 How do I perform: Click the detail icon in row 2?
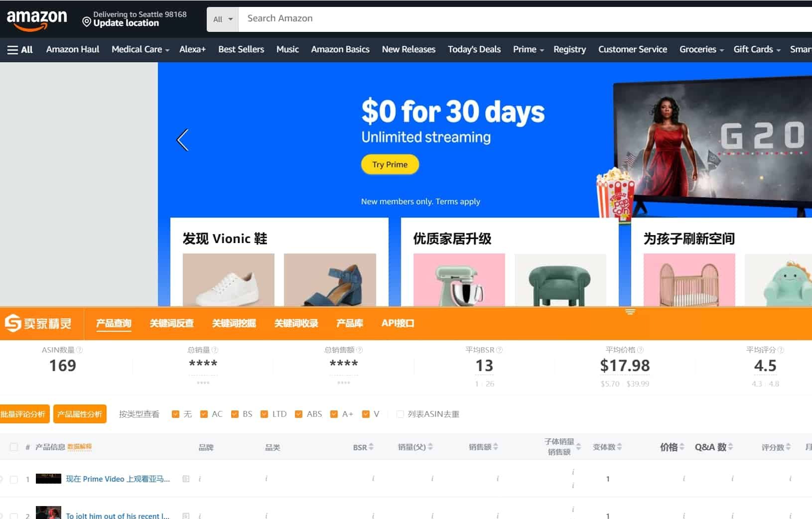tap(186, 516)
